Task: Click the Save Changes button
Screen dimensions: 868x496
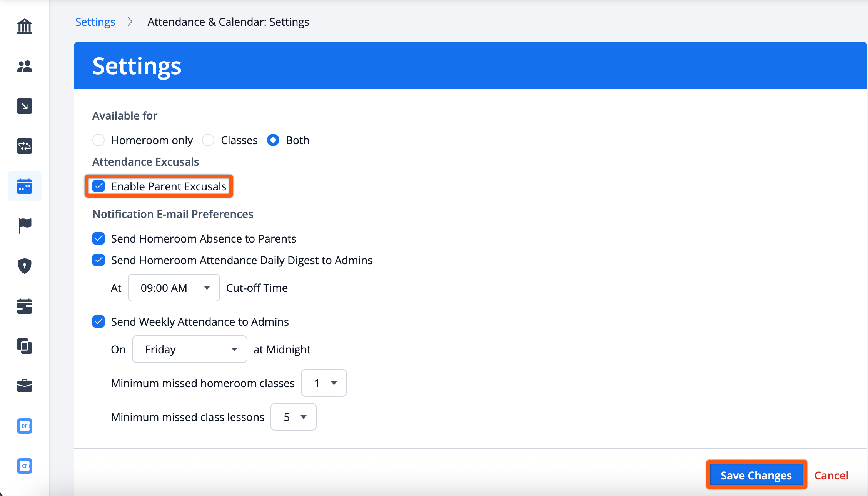Action: point(756,475)
